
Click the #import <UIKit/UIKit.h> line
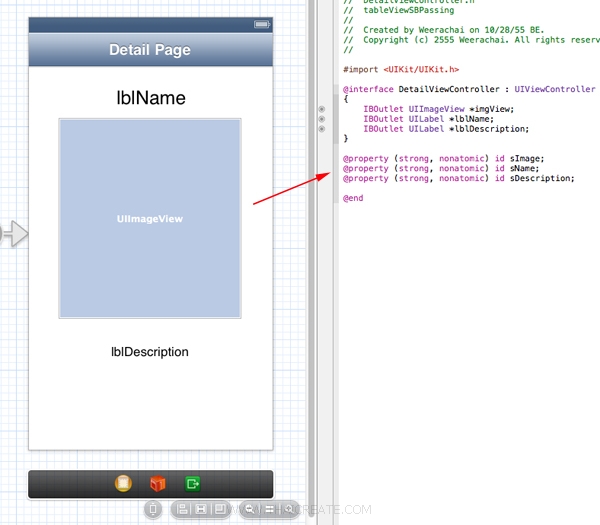pyautogui.click(x=401, y=70)
